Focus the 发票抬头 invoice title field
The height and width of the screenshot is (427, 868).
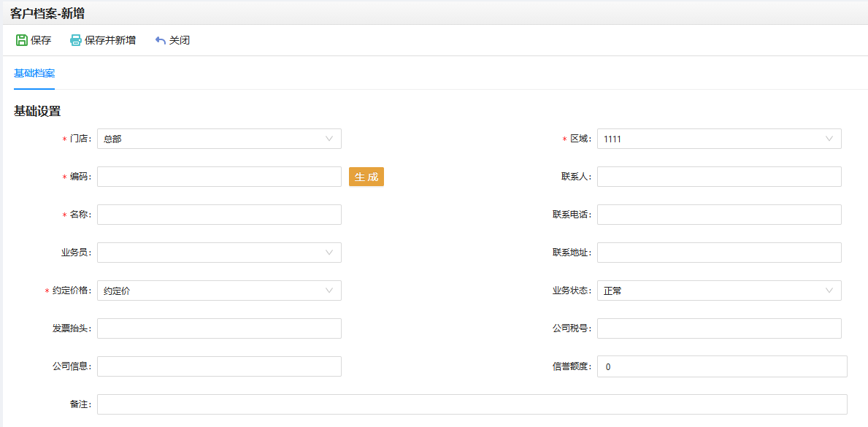219,328
